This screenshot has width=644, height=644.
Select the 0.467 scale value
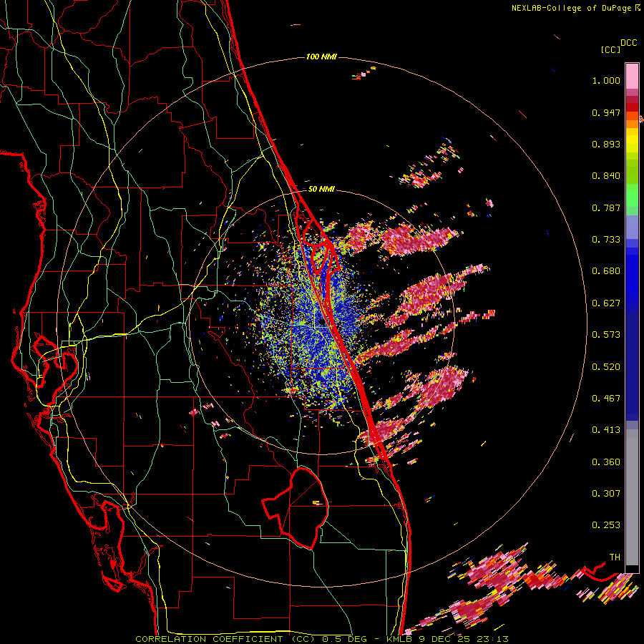point(606,398)
